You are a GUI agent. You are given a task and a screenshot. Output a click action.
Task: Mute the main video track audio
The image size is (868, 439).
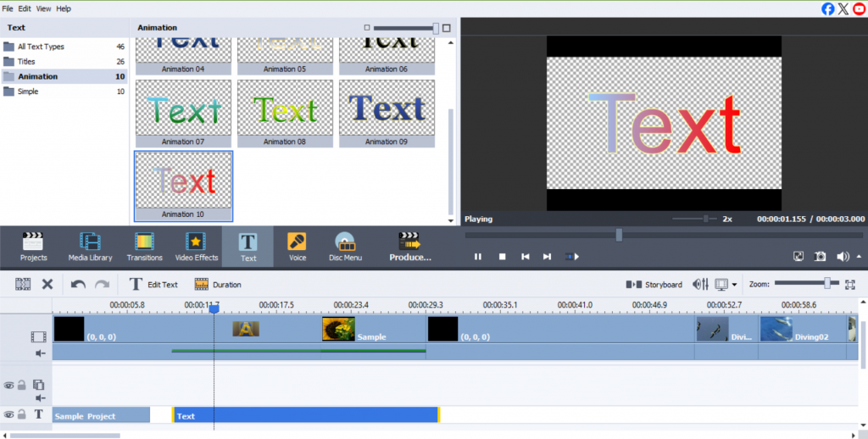coord(39,353)
